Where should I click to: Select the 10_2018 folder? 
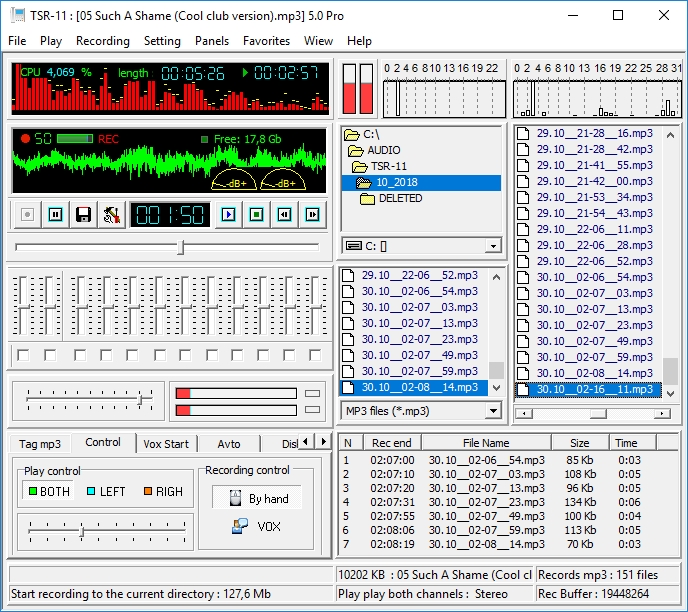click(x=421, y=183)
